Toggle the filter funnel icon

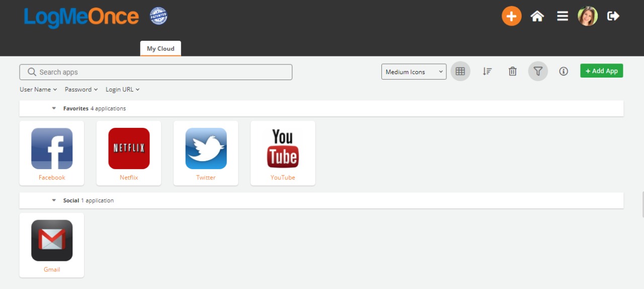pos(538,71)
